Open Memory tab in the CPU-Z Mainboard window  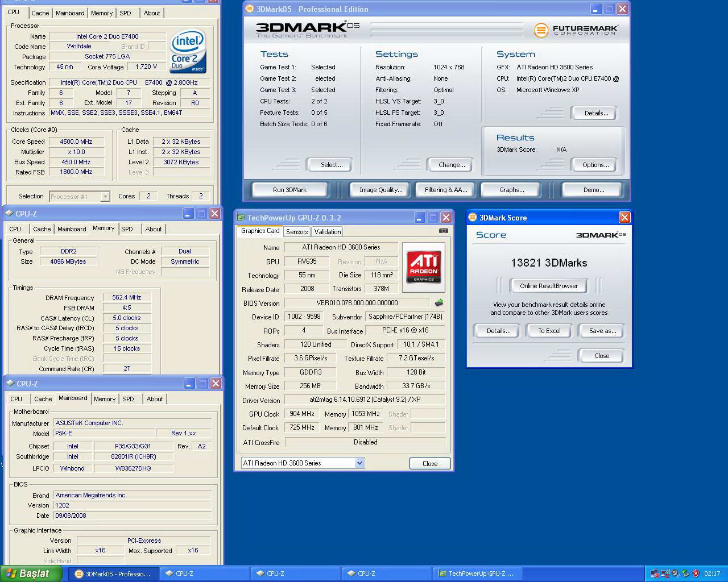click(x=105, y=399)
